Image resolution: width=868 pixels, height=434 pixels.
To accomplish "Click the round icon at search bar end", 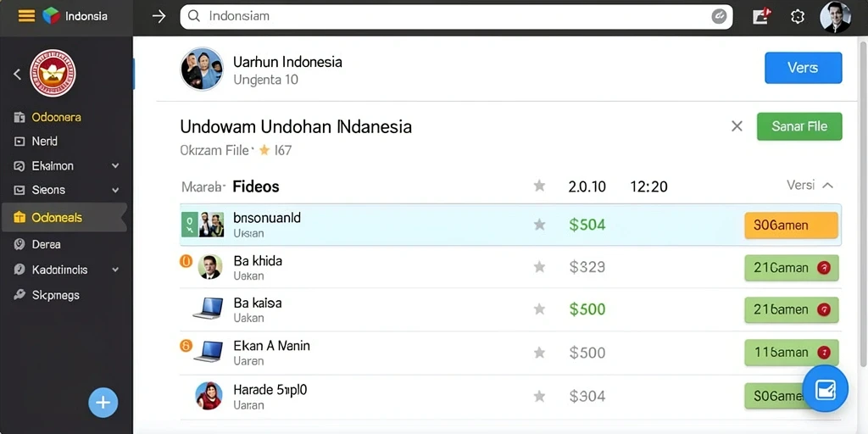I will pos(719,17).
